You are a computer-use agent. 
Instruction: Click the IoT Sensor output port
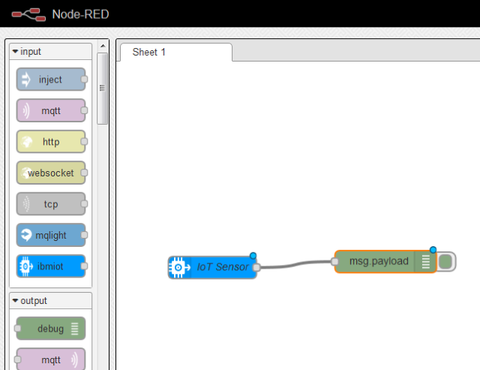pos(256,267)
